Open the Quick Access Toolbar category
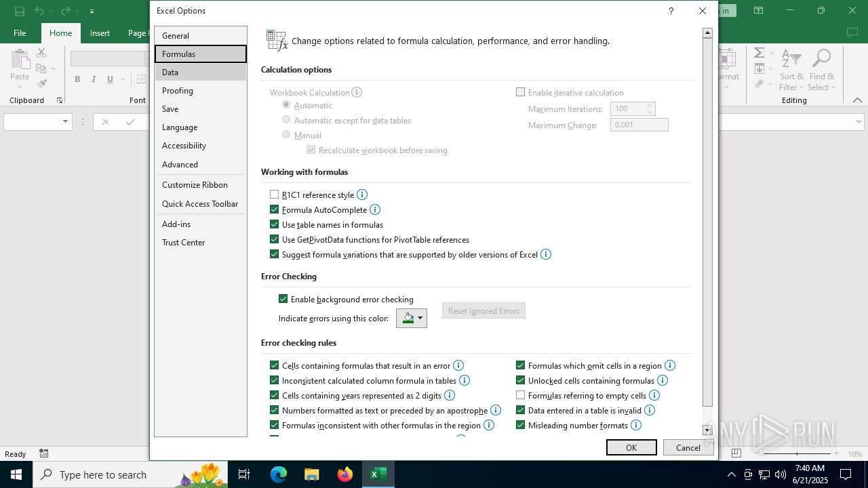 click(x=201, y=203)
